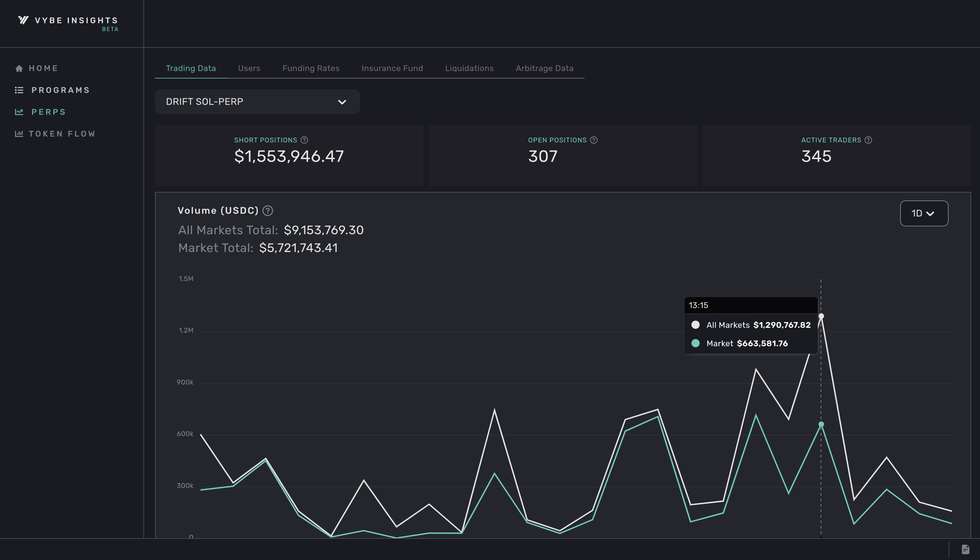Image resolution: width=980 pixels, height=560 pixels.
Task: Open the Active Traders tooltip icon
Action: coord(868,140)
